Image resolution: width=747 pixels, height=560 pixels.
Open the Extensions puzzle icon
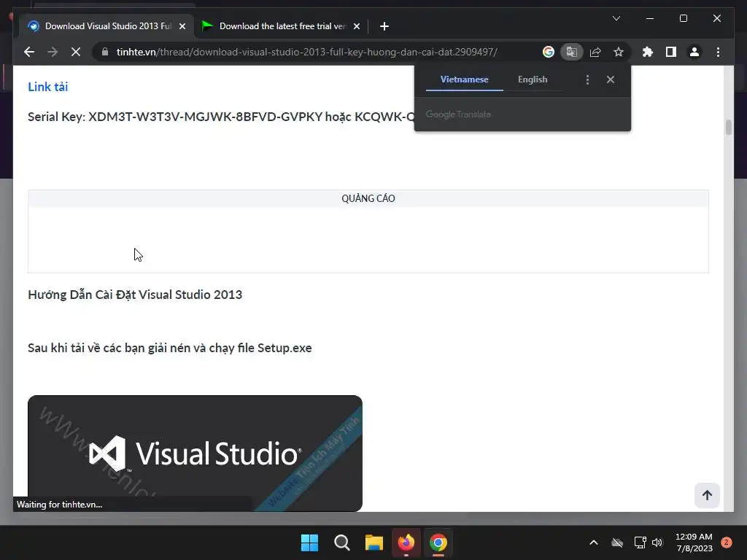[648, 52]
